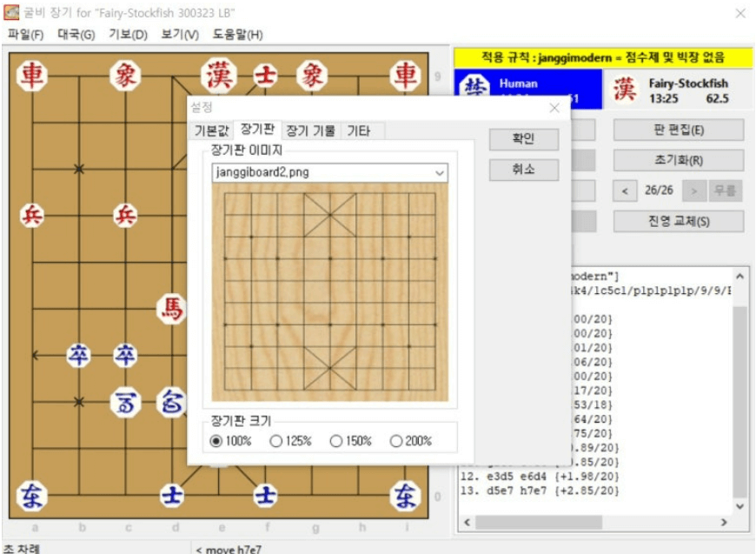Image resolution: width=756 pixels, height=554 pixels.
Task: Click the '< move h7e7' status text
Action: click(x=228, y=549)
